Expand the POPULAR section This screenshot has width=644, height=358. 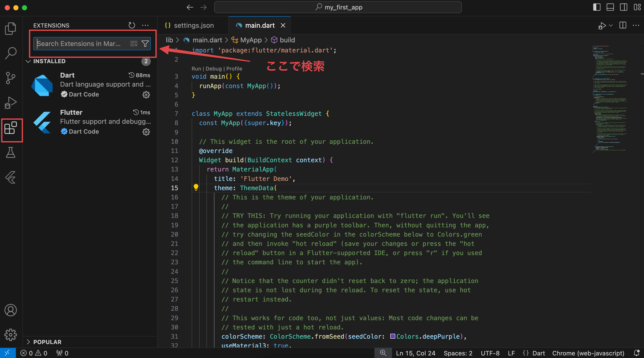point(28,342)
